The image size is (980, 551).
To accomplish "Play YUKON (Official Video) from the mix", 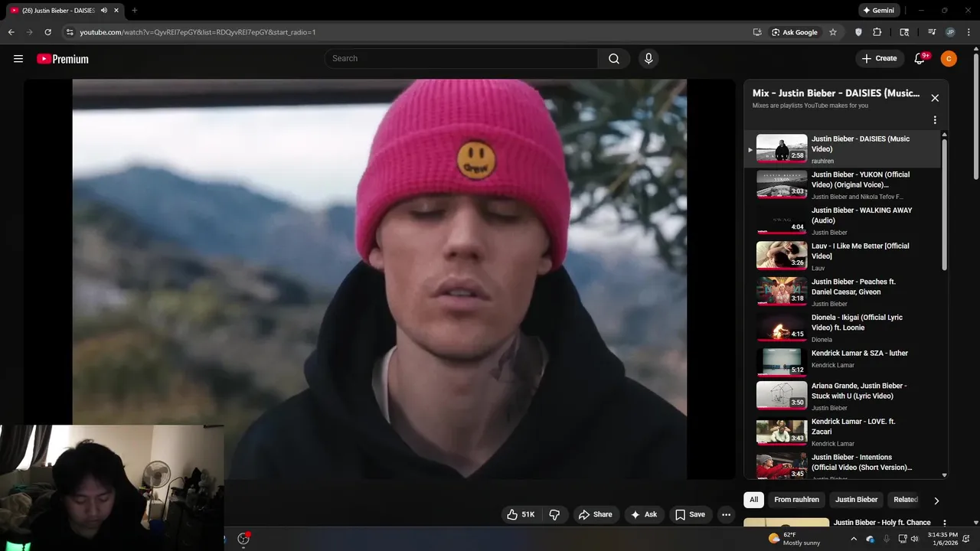I will [842, 185].
